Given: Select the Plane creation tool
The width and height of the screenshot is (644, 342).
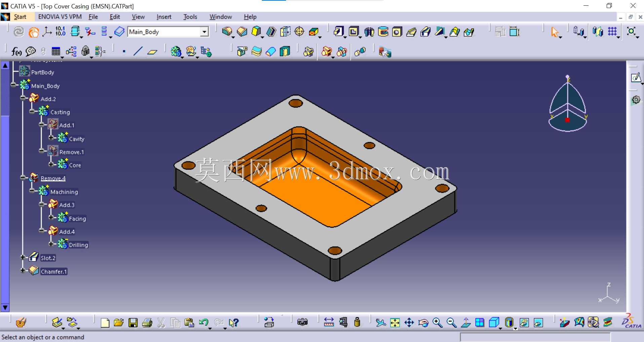Looking at the screenshot, I should [x=152, y=52].
